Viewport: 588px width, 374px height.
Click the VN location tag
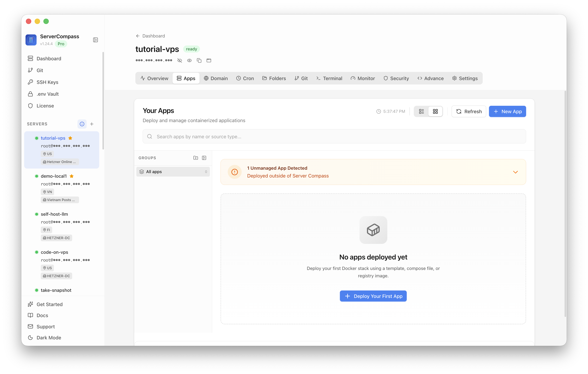coord(47,192)
